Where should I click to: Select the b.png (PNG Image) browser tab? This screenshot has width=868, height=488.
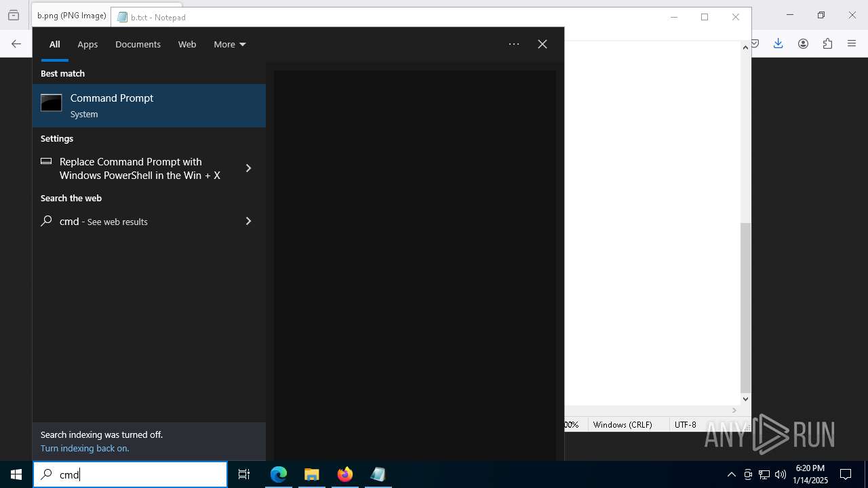(71, 15)
